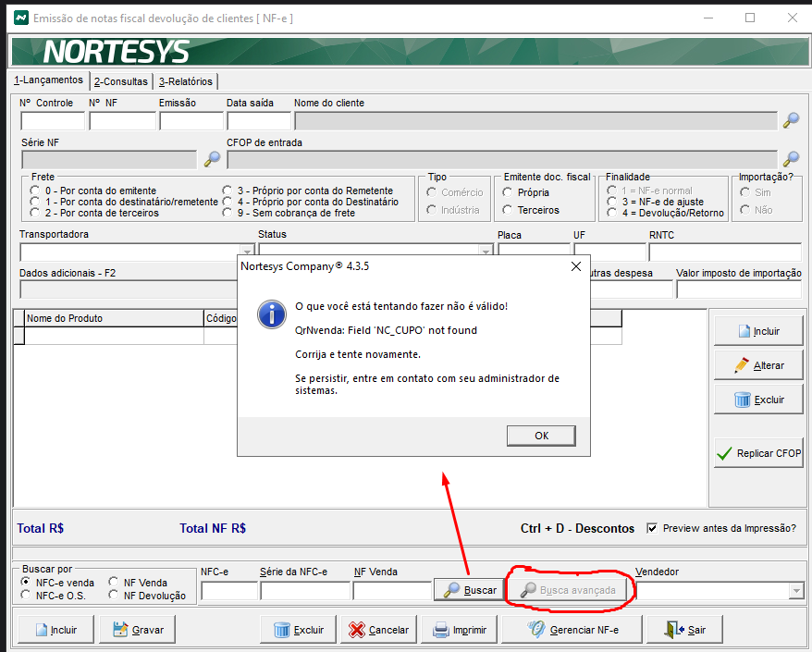The height and width of the screenshot is (652, 812).
Task: Click Gravar button with save icon
Action: (x=137, y=630)
